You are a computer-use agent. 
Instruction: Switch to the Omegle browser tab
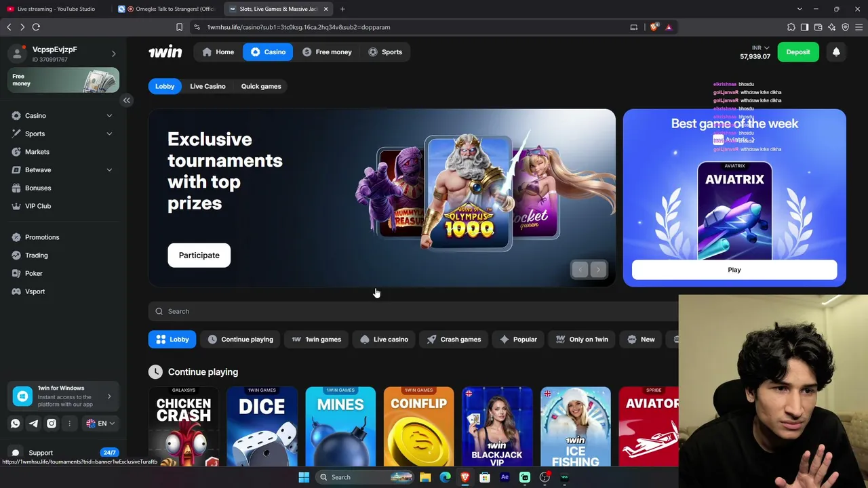(x=165, y=9)
